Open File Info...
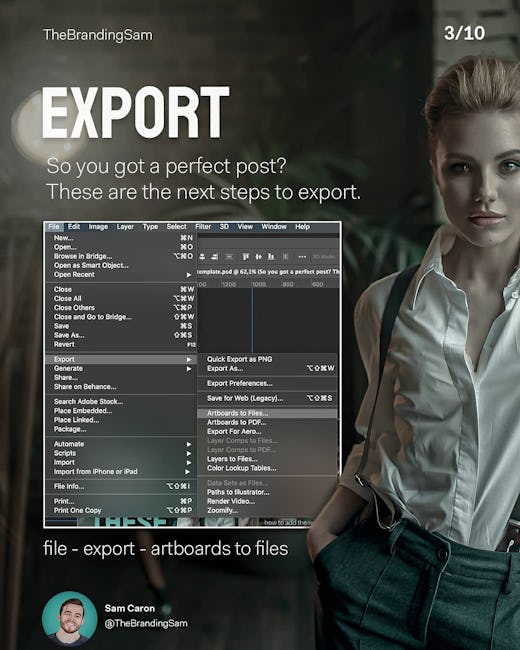This screenshot has height=650, width=520. click(120, 486)
